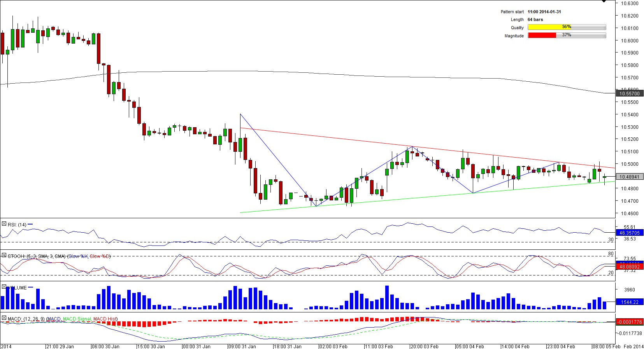Click the MACD red value label -0.0001776
The image size is (644, 349).
pos(629,322)
